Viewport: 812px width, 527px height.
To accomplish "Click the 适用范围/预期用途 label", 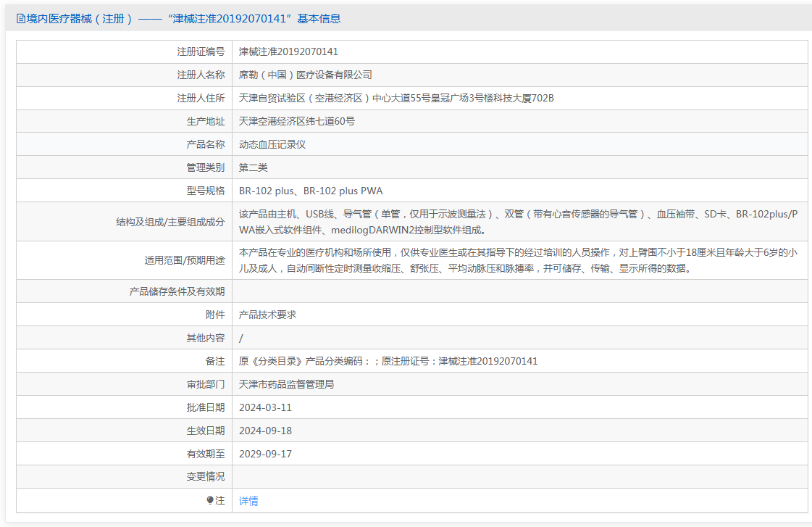I will coord(185,260).
